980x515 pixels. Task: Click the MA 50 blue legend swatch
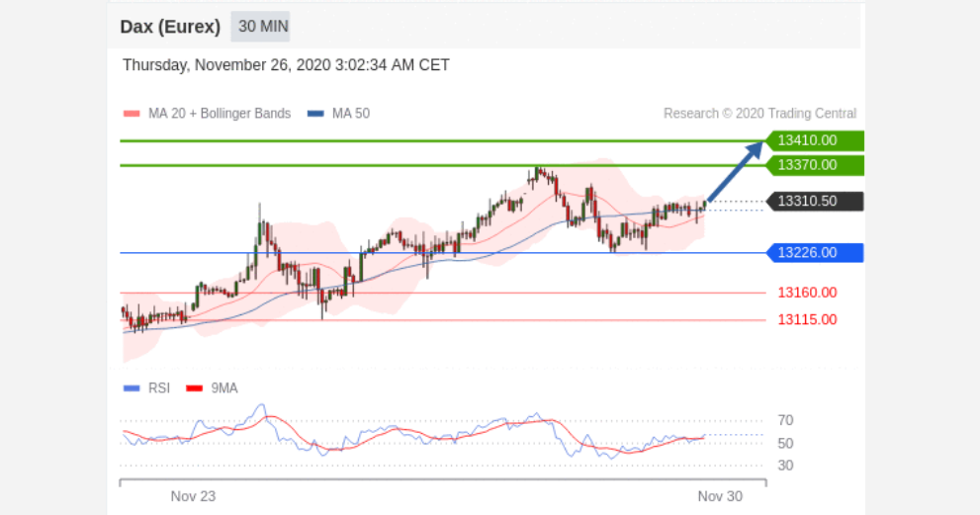315,114
